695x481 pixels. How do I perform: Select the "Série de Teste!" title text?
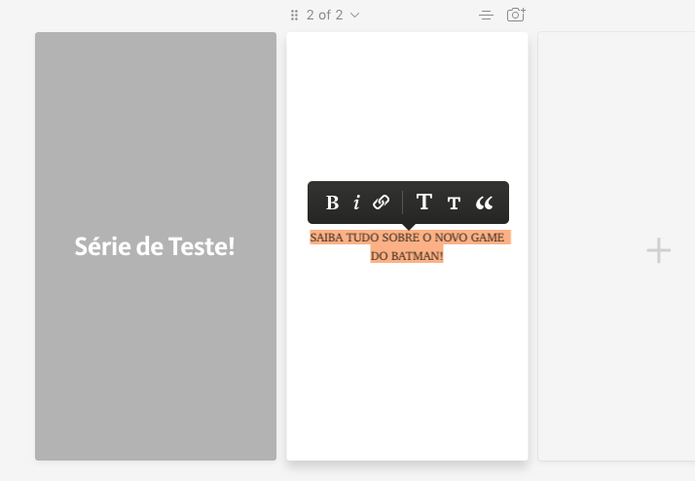155,246
